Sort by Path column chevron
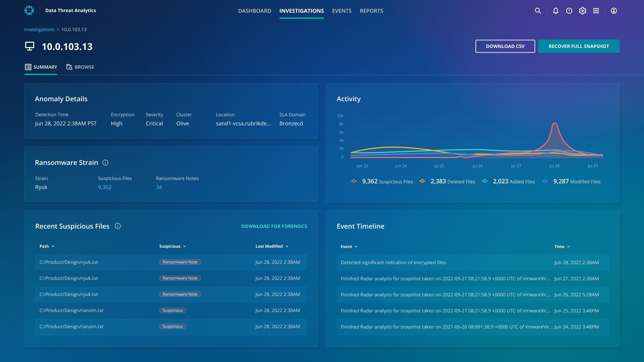 tap(53, 246)
